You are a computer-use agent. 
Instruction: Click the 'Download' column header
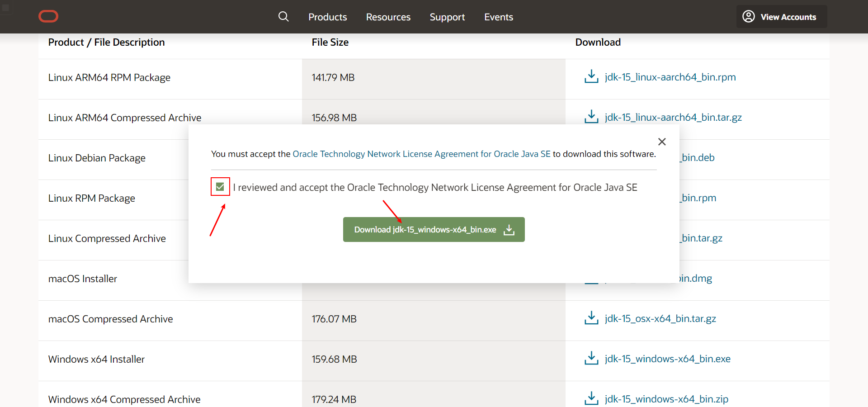(x=598, y=42)
